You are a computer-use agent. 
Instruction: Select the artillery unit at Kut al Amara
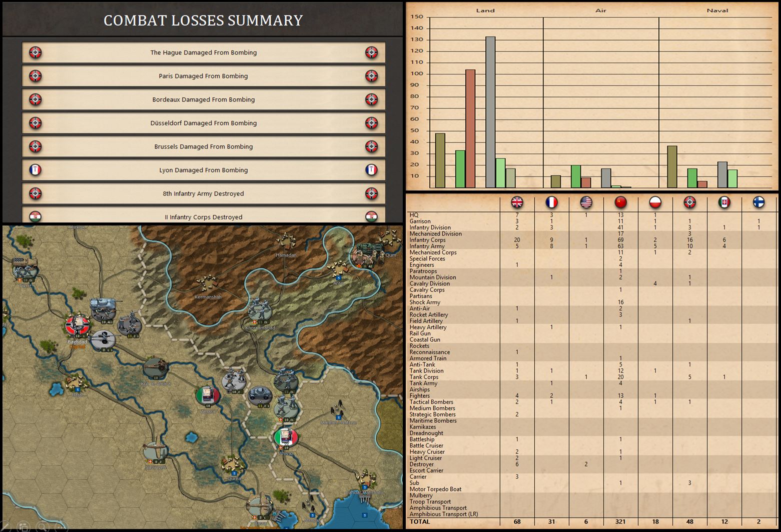click(156, 368)
